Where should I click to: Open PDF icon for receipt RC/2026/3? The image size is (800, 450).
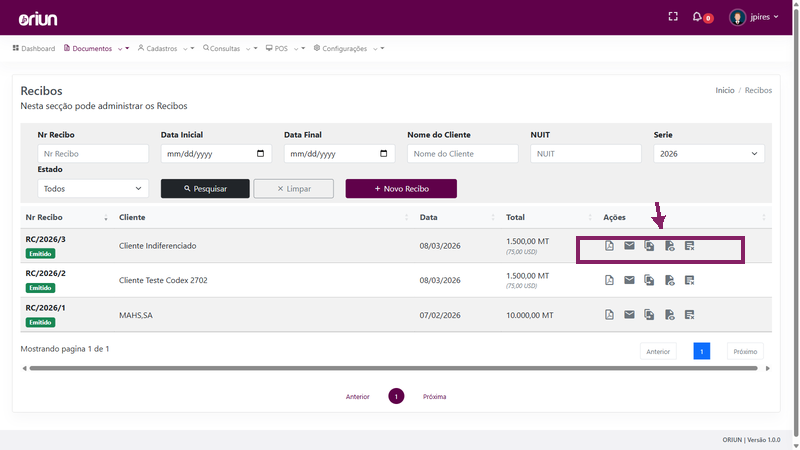[609, 246]
